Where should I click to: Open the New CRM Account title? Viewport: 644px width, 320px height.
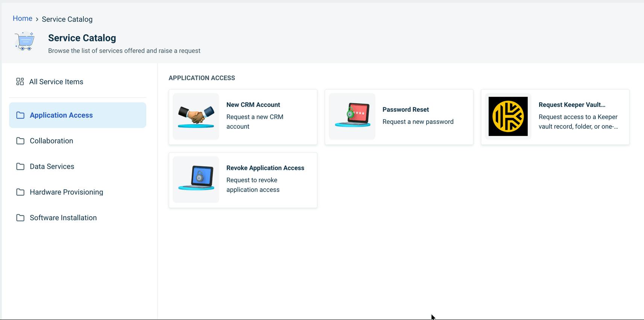[x=253, y=105]
